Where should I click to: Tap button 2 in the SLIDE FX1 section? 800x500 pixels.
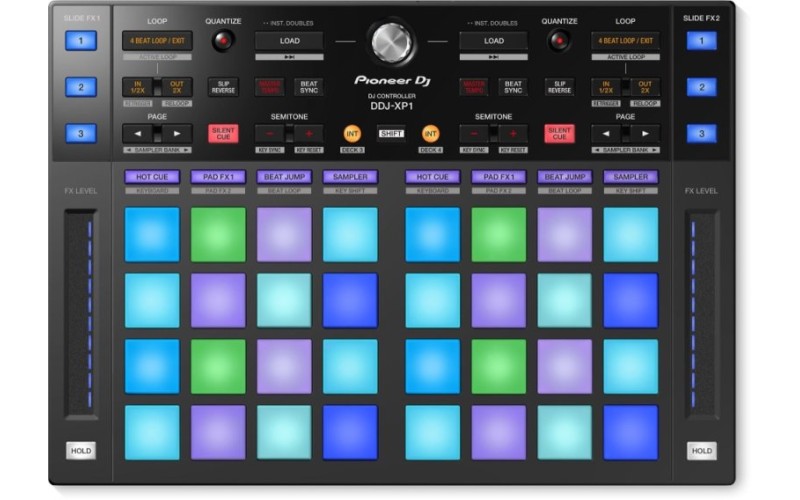coord(81,87)
